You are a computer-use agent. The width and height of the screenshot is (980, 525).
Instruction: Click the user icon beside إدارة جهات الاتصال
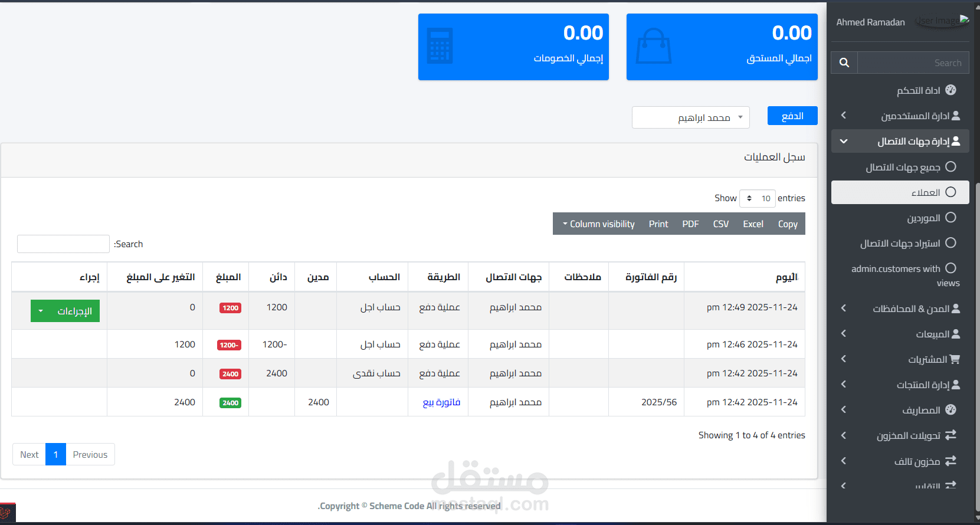[956, 141]
